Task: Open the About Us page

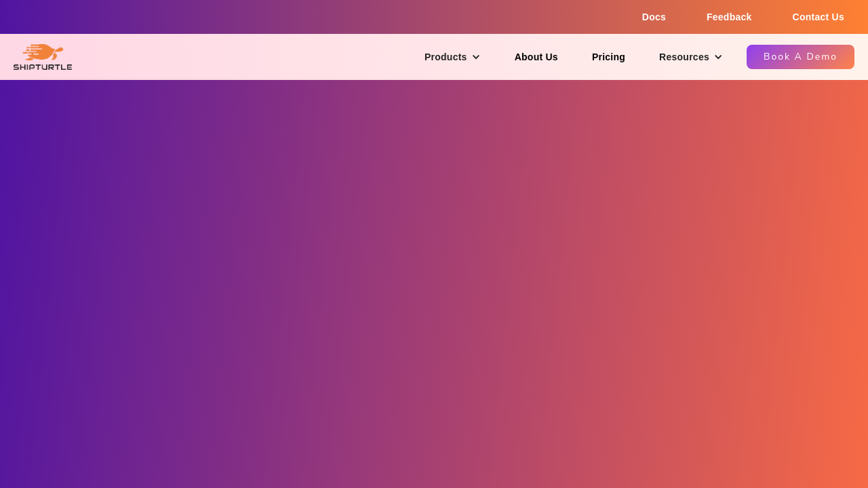Action: pos(536,57)
